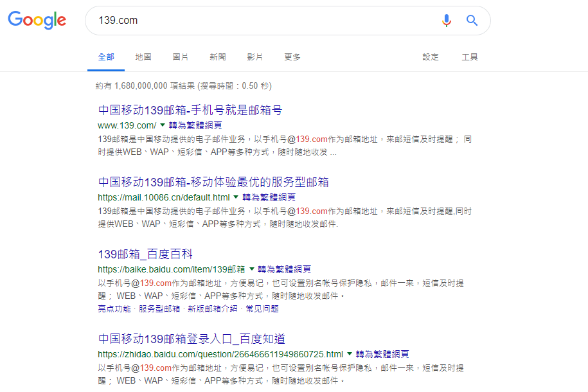Switch to the 地圖 tab
588x392 pixels.
pyautogui.click(x=143, y=57)
